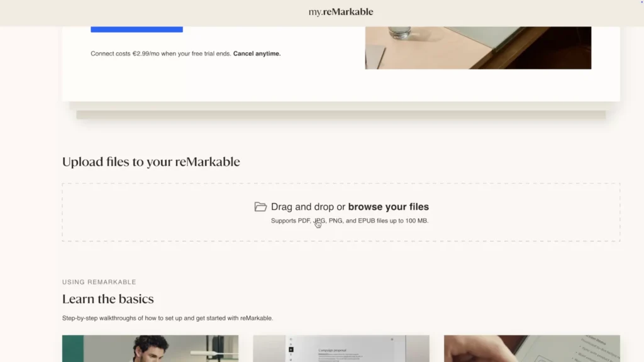Viewport: 644px width, 362px height.
Task: Click the my.reMarkable logo in header
Action: point(340,12)
